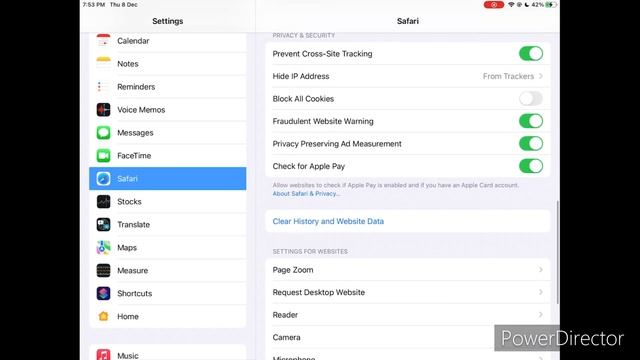
Task: Tap the Maps app icon
Action: coord(103,247)
